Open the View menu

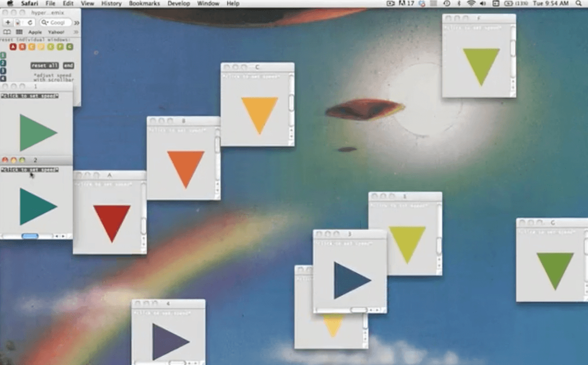pyautogui.click(x=87, y=4)
